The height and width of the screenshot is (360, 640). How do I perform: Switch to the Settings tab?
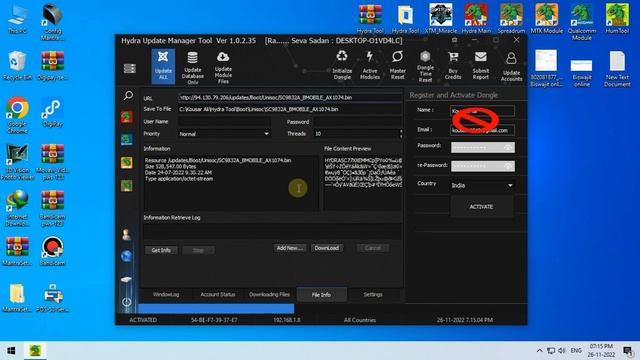point(373,294)
